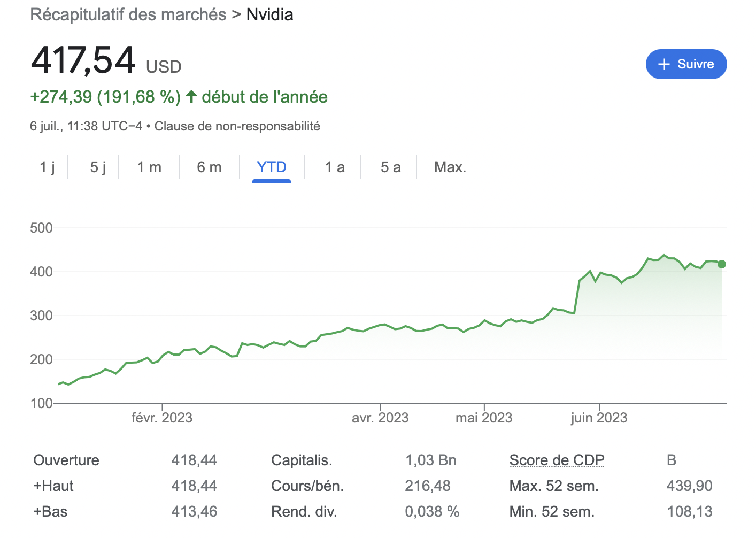Click the green dot at chart end
756x538 pixels.
tap(721, 264)
